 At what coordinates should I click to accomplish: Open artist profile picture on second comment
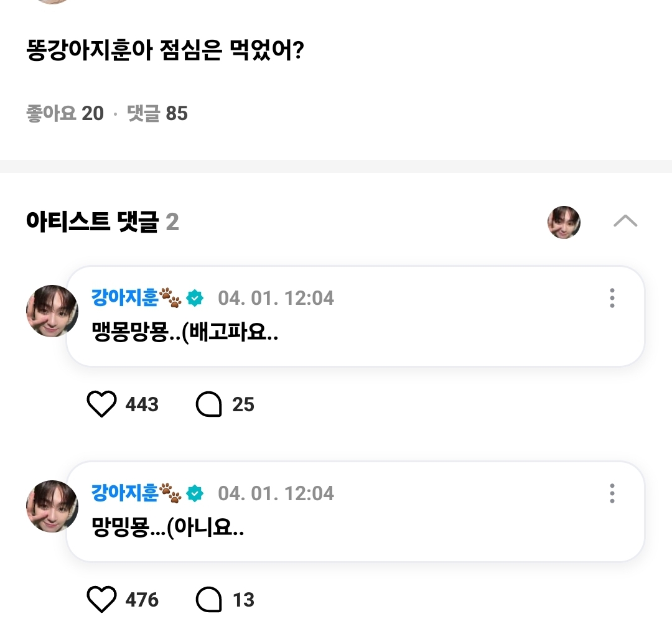click(x=52, y=506)
